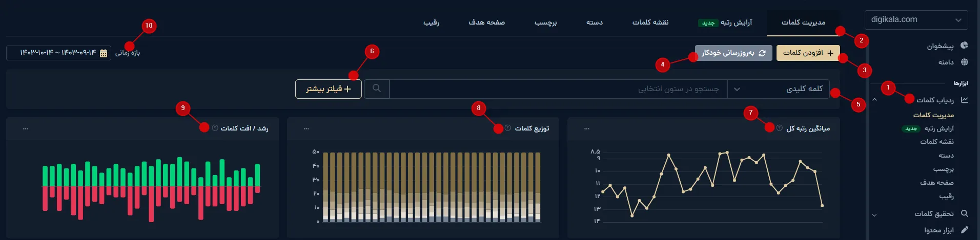Switch to the آرایش رتبه tab
The image size is (980, 240).
pyautogui.click(x=725, y=23)
